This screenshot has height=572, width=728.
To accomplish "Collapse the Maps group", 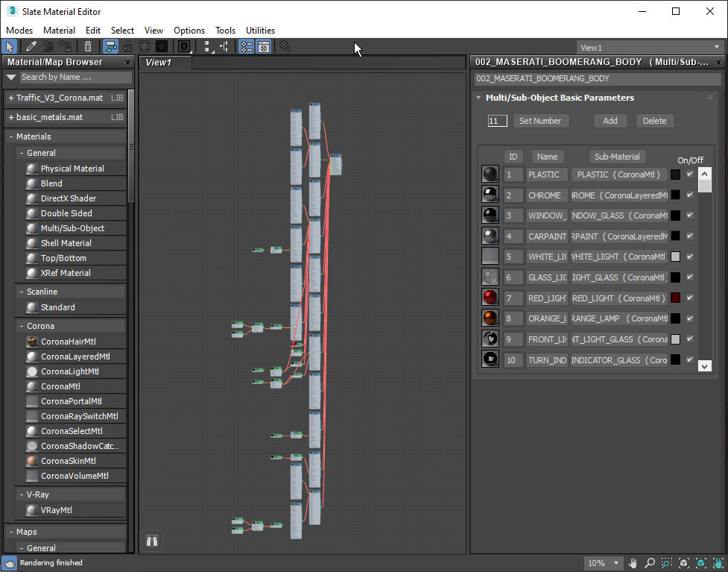I will coord(11,532).
